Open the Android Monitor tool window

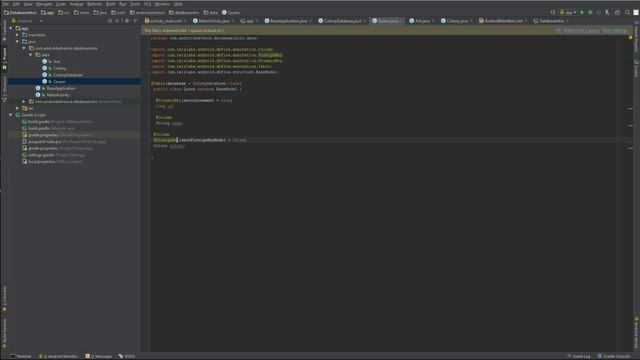pos(58,356)
